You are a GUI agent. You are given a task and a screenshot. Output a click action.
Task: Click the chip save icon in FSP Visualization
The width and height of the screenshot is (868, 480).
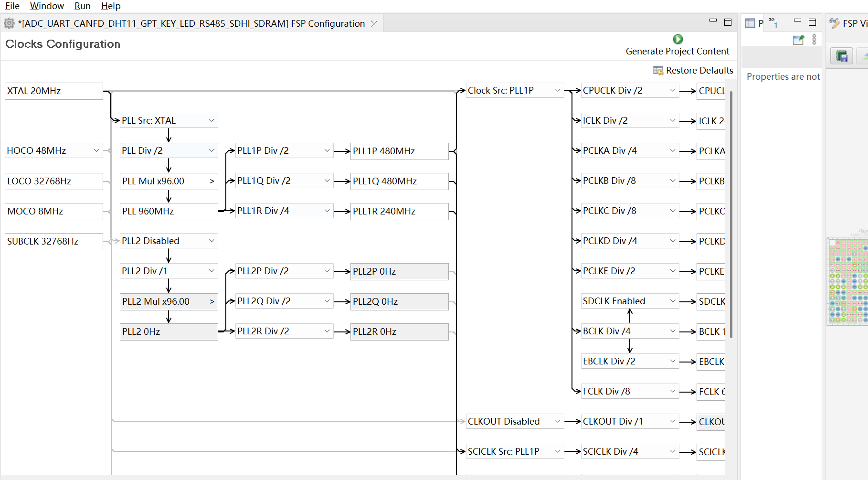(842, 56)
